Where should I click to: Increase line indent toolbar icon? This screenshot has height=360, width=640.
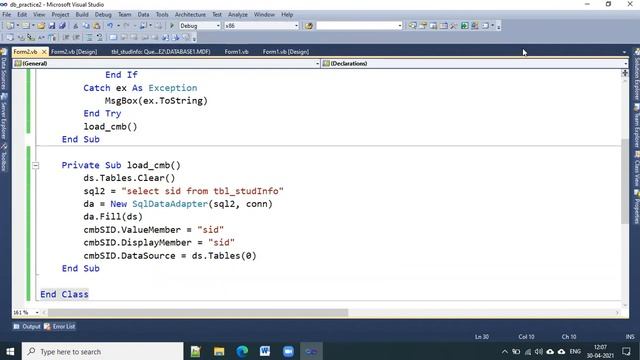76,38
